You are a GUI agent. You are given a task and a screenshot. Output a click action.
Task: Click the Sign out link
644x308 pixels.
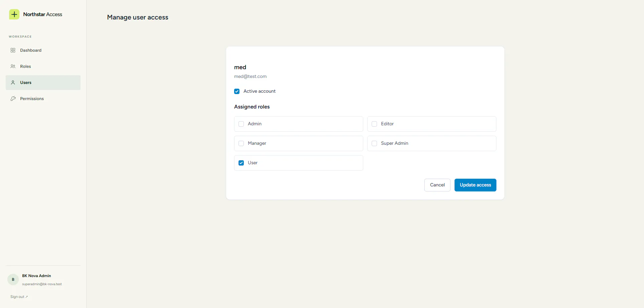[x=19, y=297]
